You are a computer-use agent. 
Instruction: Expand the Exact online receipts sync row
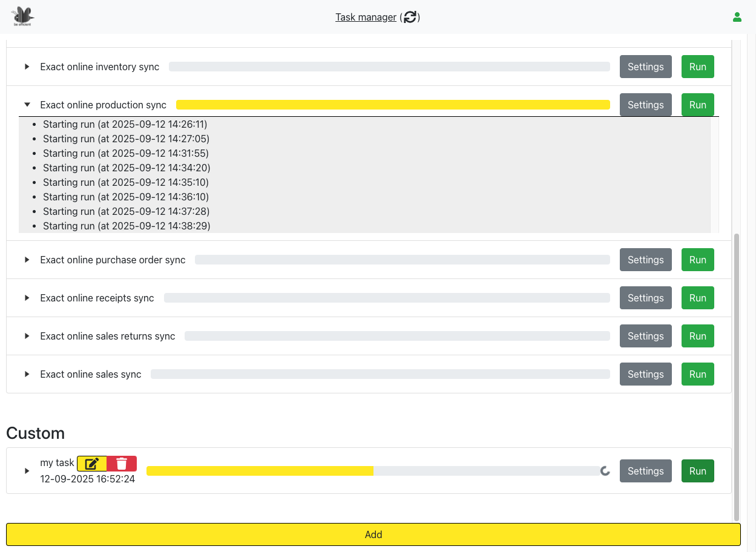(27, 298)
